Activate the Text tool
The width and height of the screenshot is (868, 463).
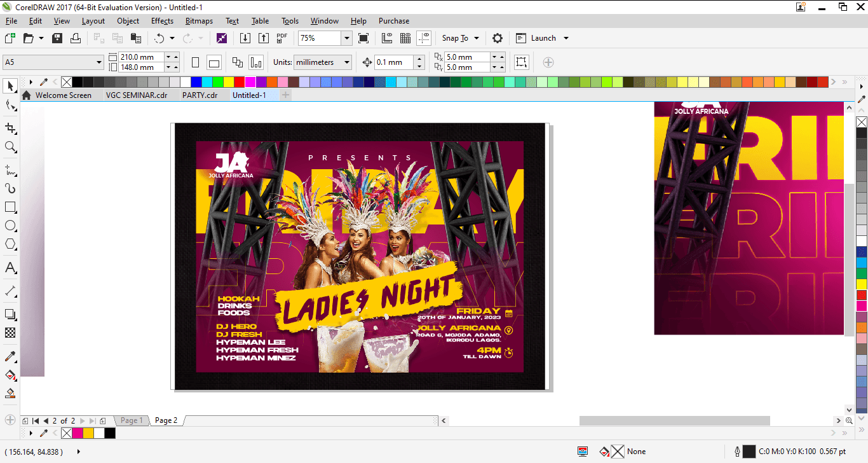tap(10, 268)
